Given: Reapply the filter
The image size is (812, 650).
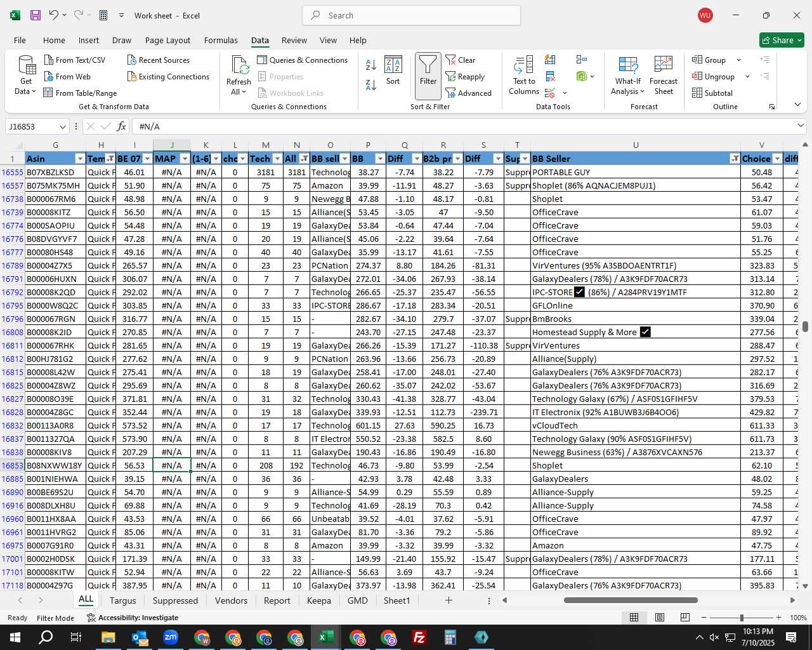Looking at the screenshot, I should point(465,76).
